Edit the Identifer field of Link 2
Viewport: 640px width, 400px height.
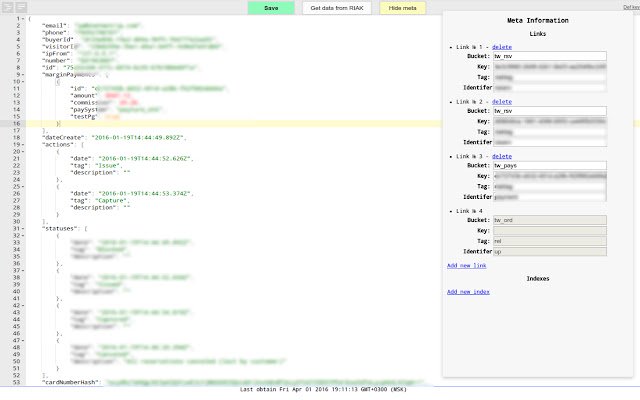pos(550,142)
